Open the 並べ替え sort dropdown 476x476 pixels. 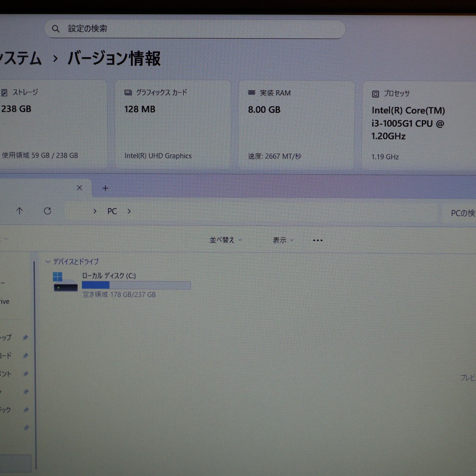[x=225, y=240]
